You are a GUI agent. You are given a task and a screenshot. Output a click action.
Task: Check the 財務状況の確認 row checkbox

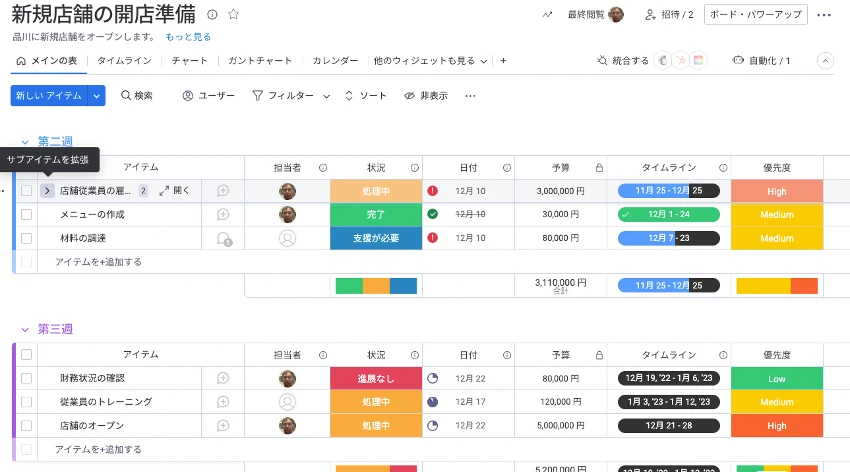click(x=27, y=378)
